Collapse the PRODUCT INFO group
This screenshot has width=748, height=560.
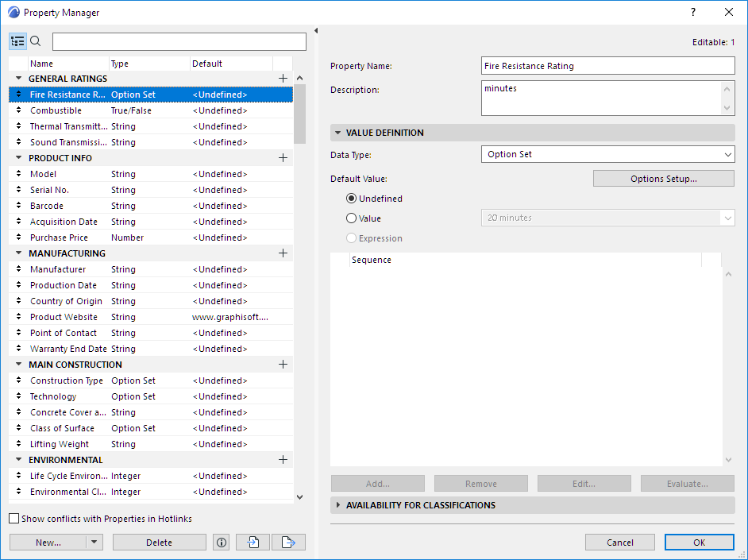tap(18, 158)
